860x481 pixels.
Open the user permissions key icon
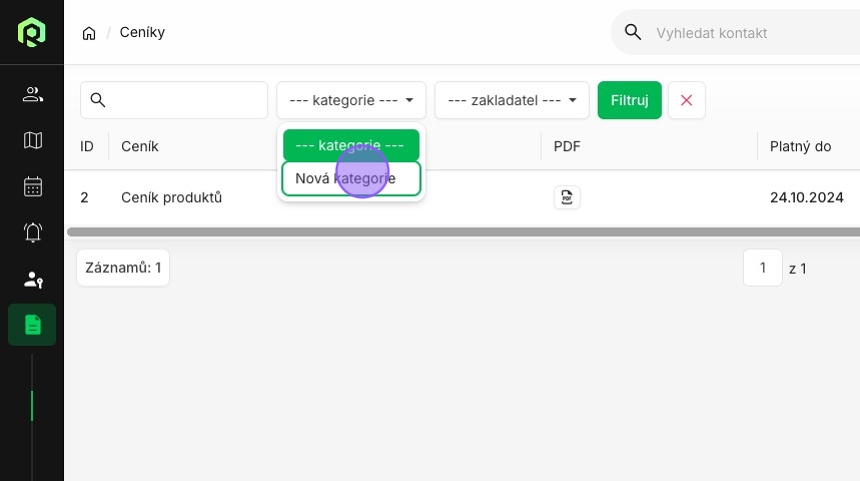32,279
